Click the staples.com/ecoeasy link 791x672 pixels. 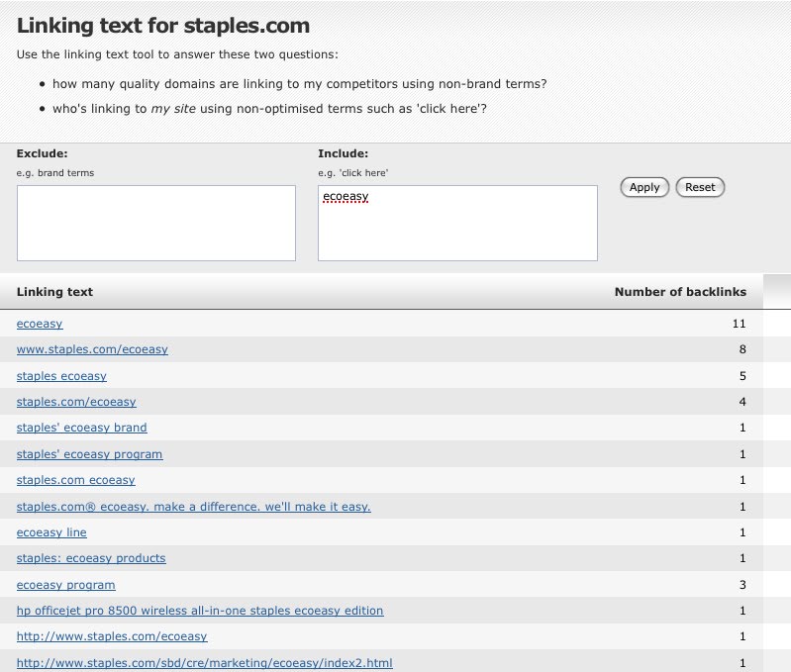point(76,402)
